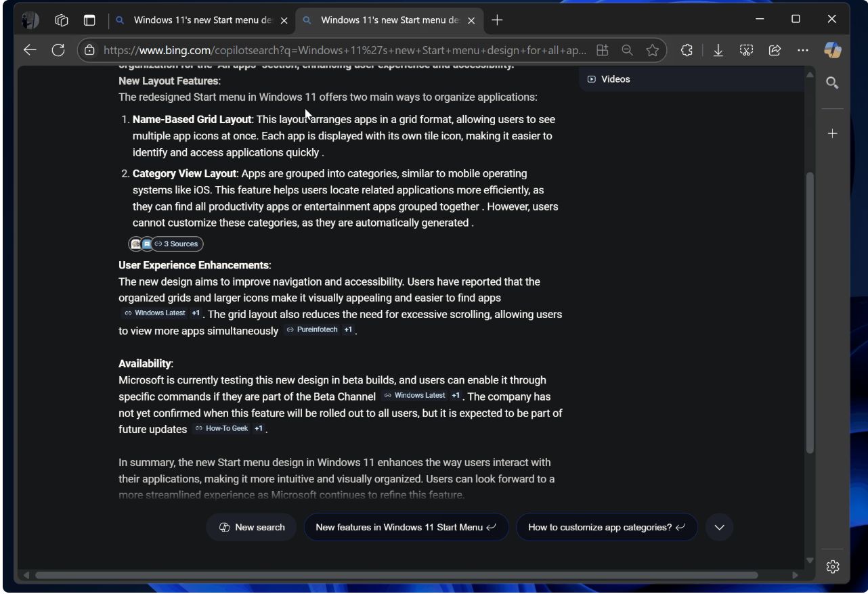868x594 pixels.
Task: Open Windows Latest citation after 'find apps'
Action: point(154,313)
